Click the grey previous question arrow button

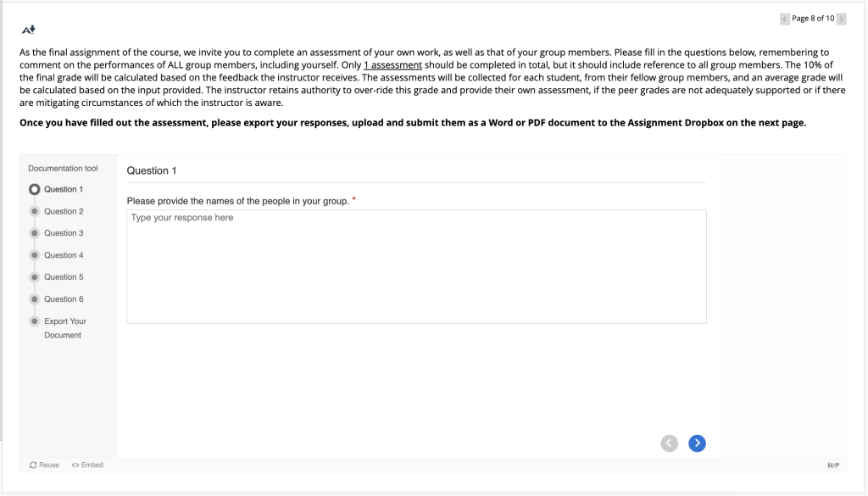670,443
